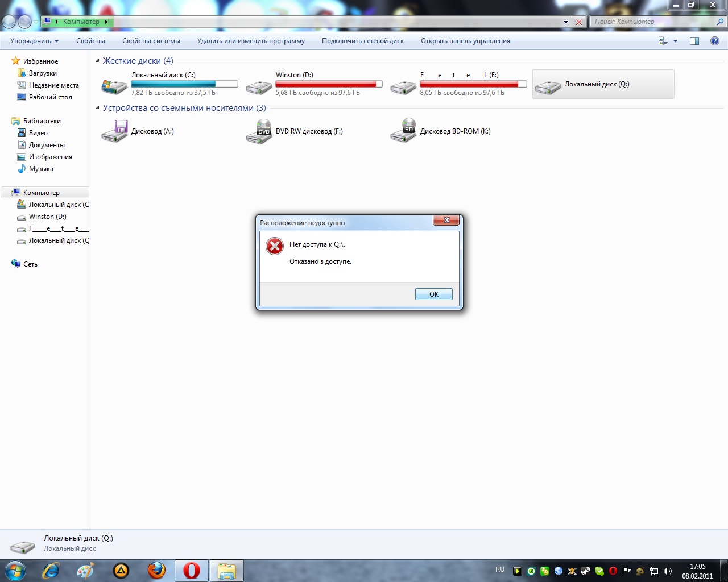Click the Winston (D:) capacity bar
The width and height of the screenshot is (728, 582).
coord(329,84)
